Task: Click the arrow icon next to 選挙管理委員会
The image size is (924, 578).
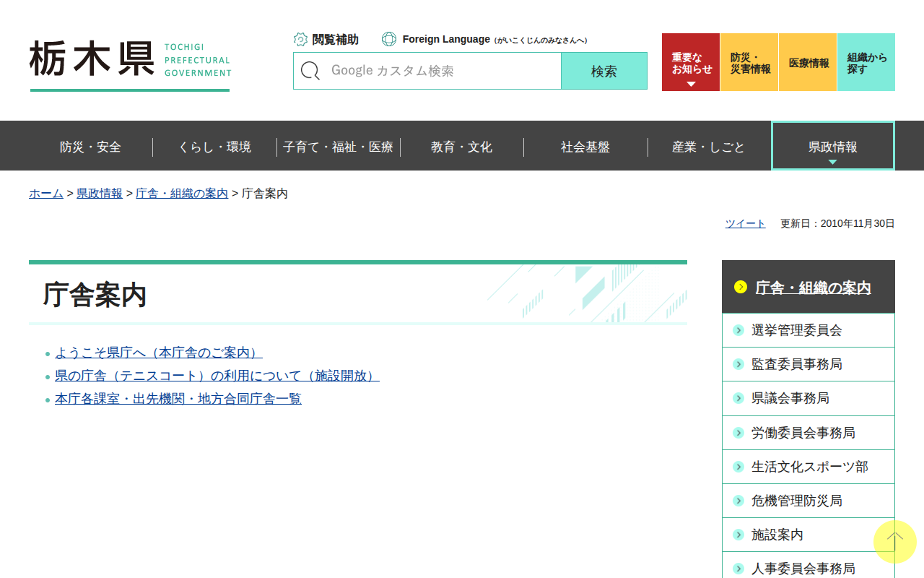Action: pyautogui.click(x=738, y=330)
